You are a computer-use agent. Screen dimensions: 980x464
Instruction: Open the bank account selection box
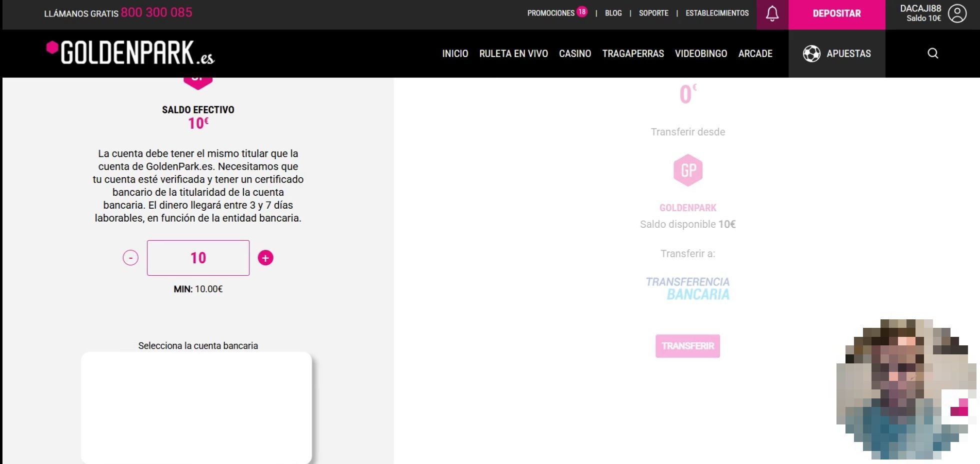pos(196,407)
